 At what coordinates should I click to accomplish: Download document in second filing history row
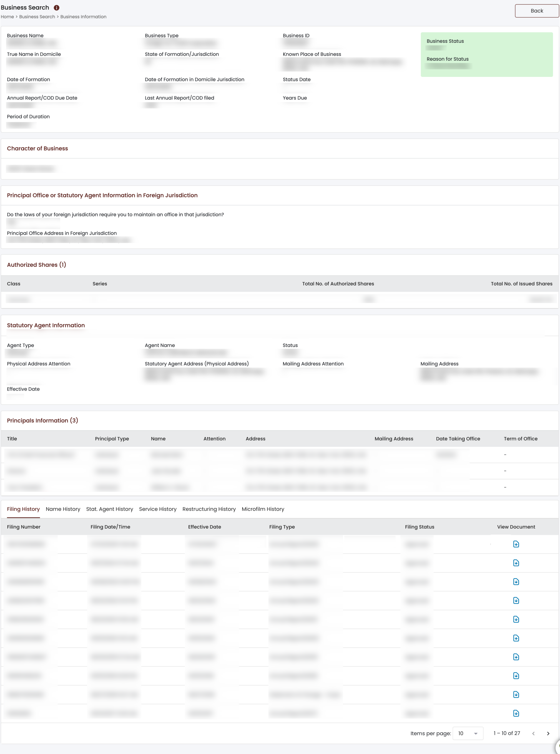(x=516, y=563)
